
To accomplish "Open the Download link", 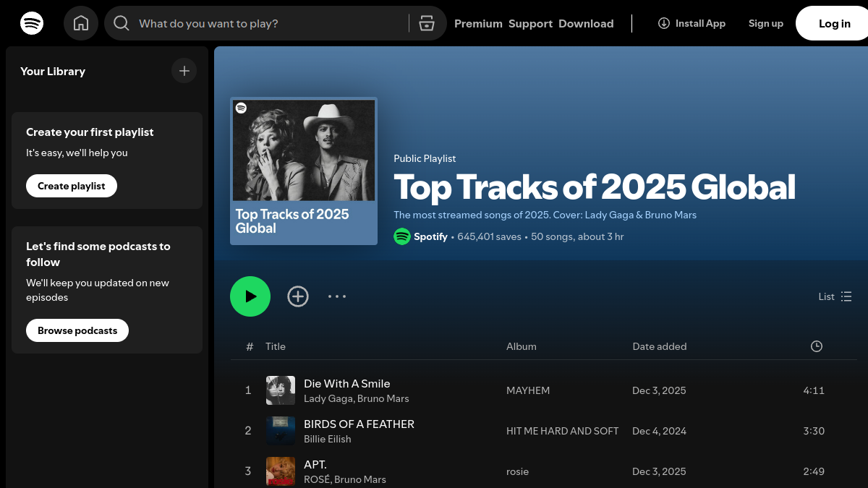I will tap(586, 23).
